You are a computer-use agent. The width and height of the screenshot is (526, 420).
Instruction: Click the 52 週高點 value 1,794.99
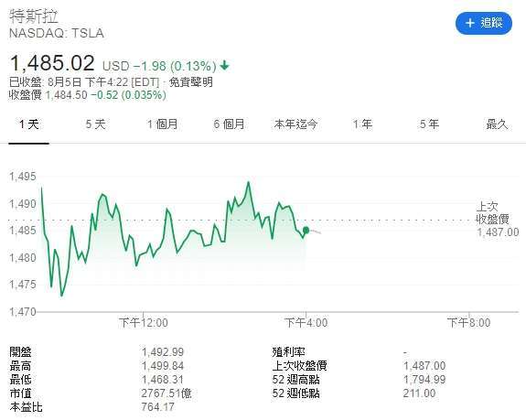pyautogui.click(x=424, y=380)
